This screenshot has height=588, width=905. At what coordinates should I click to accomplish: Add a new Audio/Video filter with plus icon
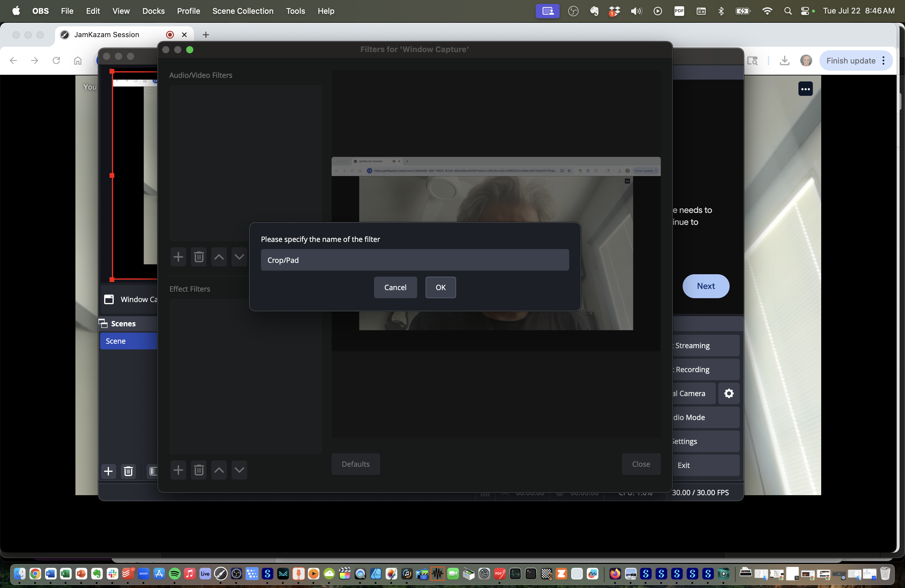178,257
